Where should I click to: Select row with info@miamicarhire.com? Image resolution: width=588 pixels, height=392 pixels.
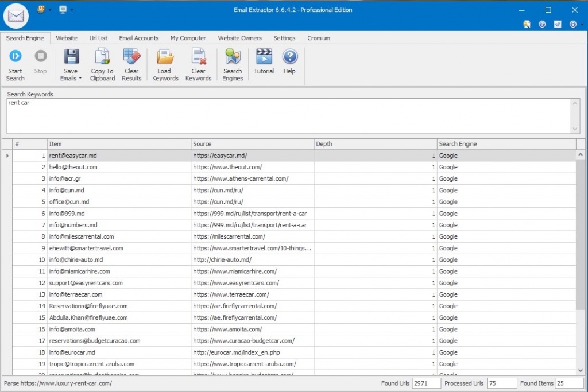(x=294, y=271)
